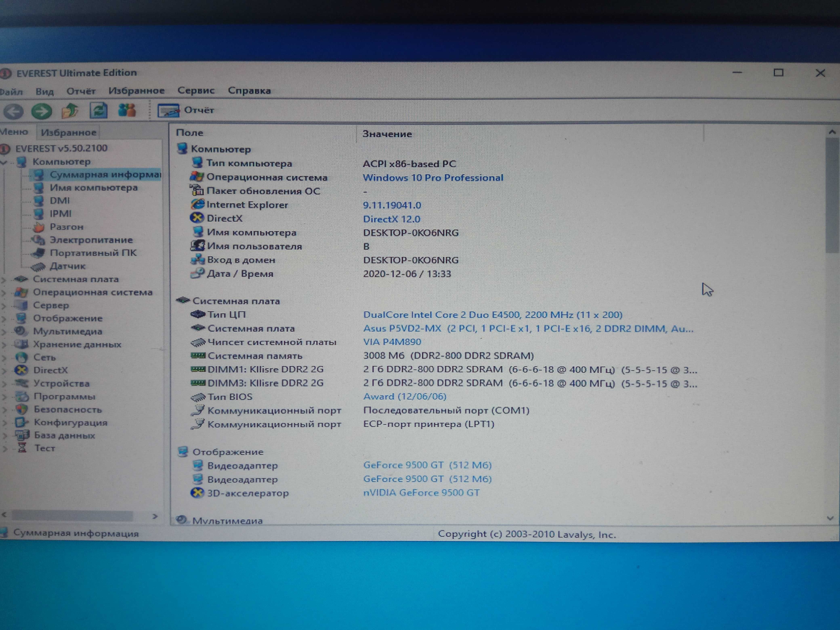Click the Системная память RAM icon
840x630 pixels.
click(198, 355)
